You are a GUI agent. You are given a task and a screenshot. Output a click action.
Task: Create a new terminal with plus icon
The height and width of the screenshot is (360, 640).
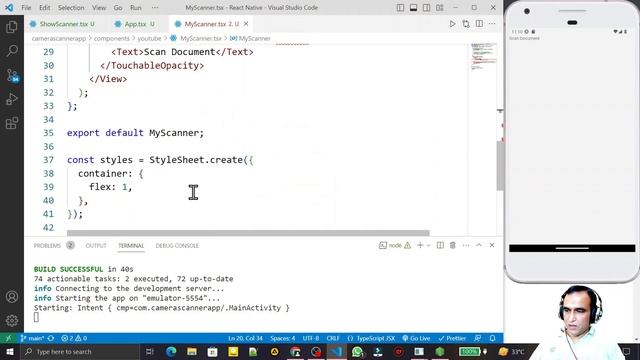[x=420, y=245]
